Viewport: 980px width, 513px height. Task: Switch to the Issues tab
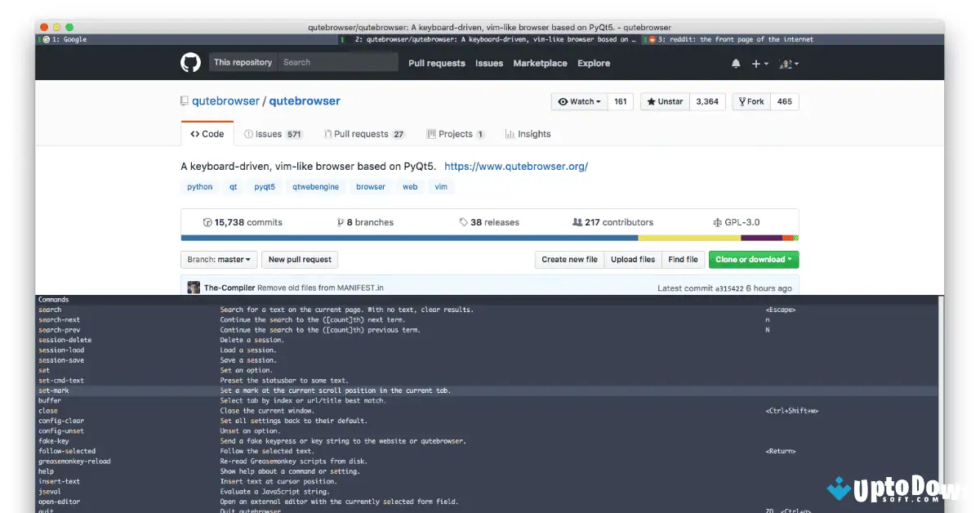268,134
